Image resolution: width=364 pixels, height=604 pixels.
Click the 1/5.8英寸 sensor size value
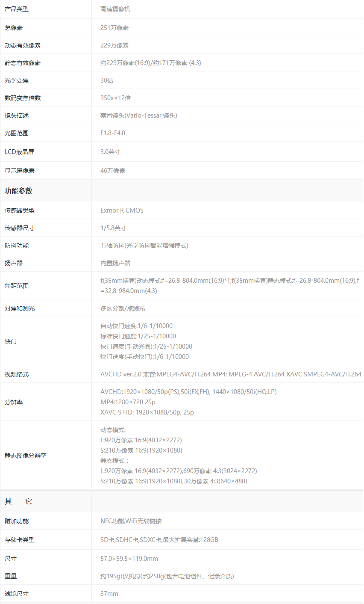point(113,228)
